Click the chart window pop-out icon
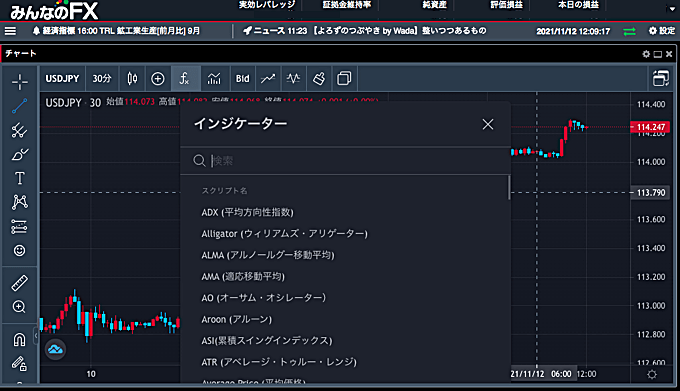680x391 pixels. pos(660,78)
